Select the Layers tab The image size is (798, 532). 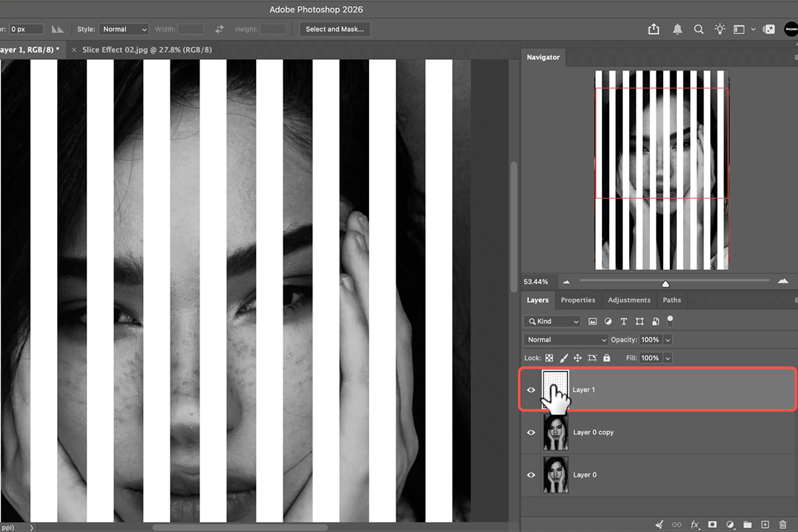(x=538, y=300)
